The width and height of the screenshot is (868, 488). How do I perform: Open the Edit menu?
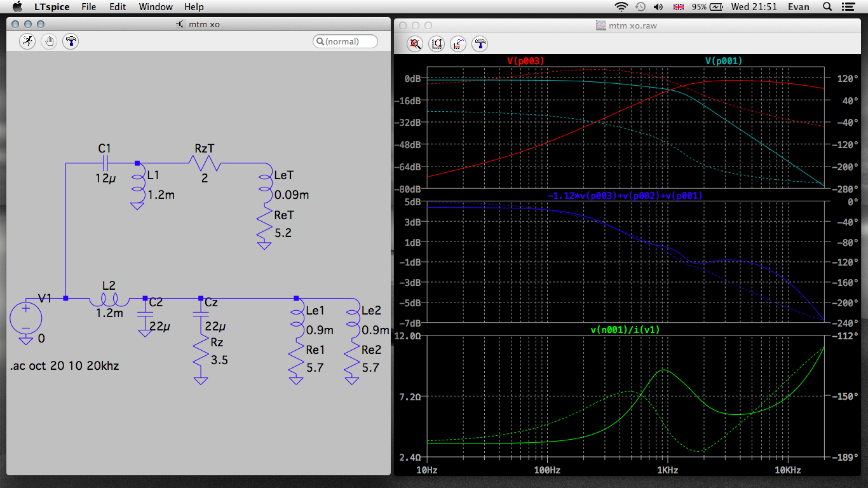click(118, 7)
